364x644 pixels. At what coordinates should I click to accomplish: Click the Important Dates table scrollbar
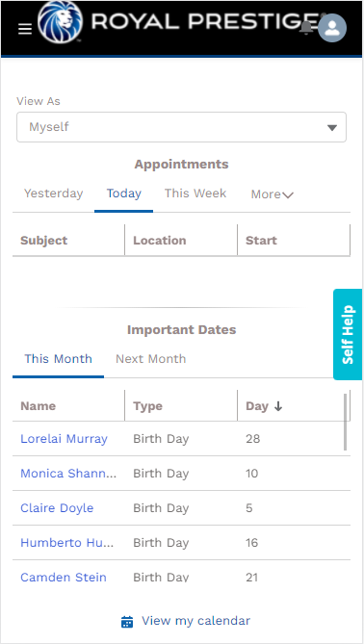coord(345,423)
